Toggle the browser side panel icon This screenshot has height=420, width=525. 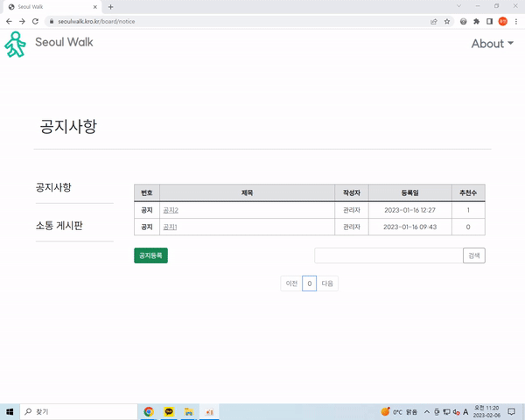(489, 21)
